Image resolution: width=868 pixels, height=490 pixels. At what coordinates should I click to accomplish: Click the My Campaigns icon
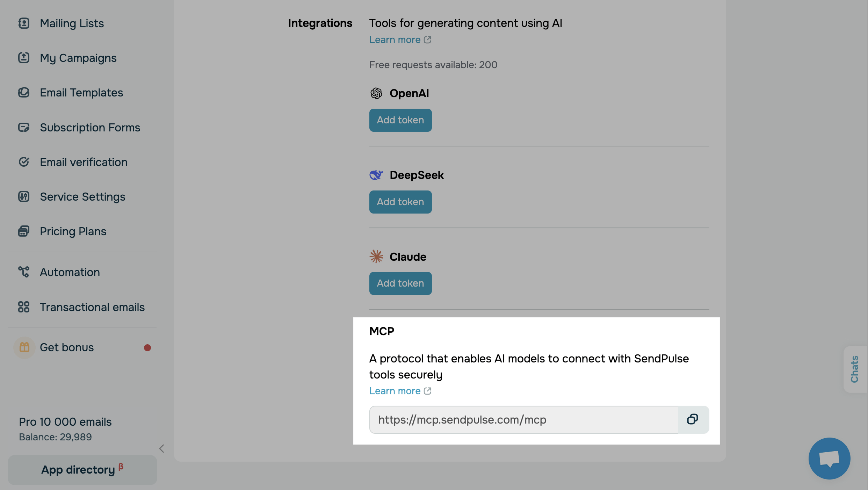click(x=24, y=58)
